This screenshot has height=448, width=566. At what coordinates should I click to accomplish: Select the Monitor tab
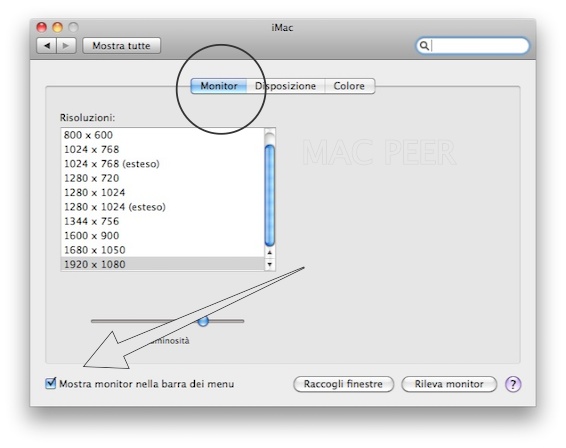pyautogui.click(x=219, y=86)
